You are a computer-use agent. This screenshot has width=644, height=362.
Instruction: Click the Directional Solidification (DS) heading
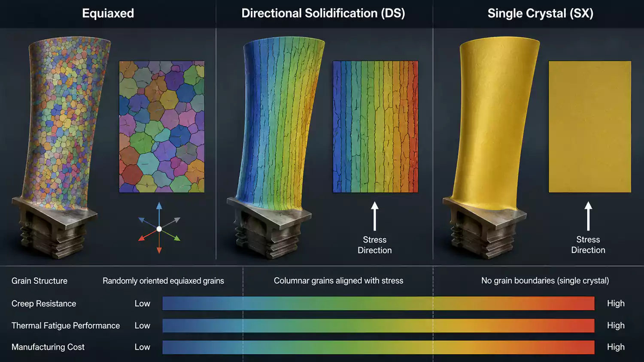[x=323, y=13]
